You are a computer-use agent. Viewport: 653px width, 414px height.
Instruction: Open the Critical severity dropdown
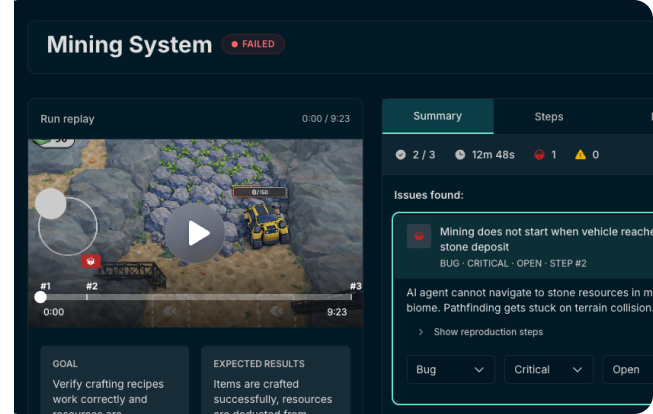tap(548, 369)
